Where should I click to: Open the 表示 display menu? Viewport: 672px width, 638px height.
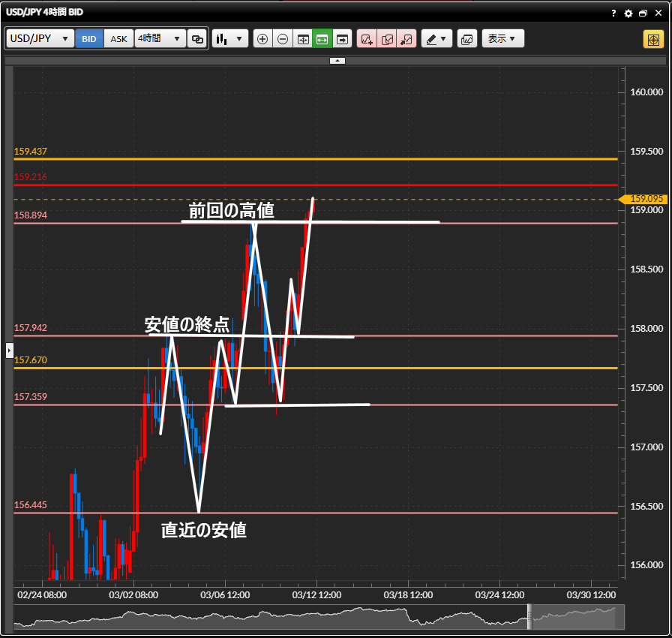[502, 39]
